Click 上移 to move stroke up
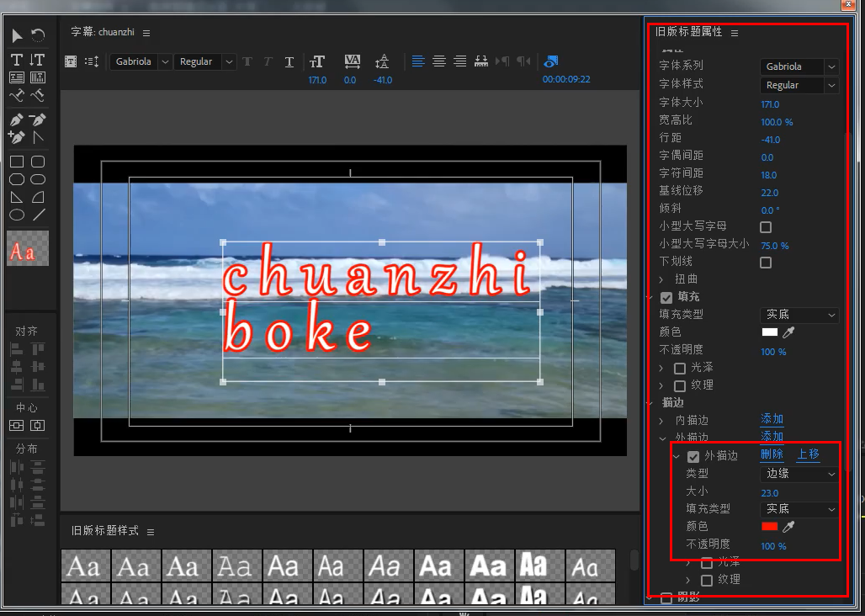The width and height of the screenshot is (865, 616). click(808, 454)
